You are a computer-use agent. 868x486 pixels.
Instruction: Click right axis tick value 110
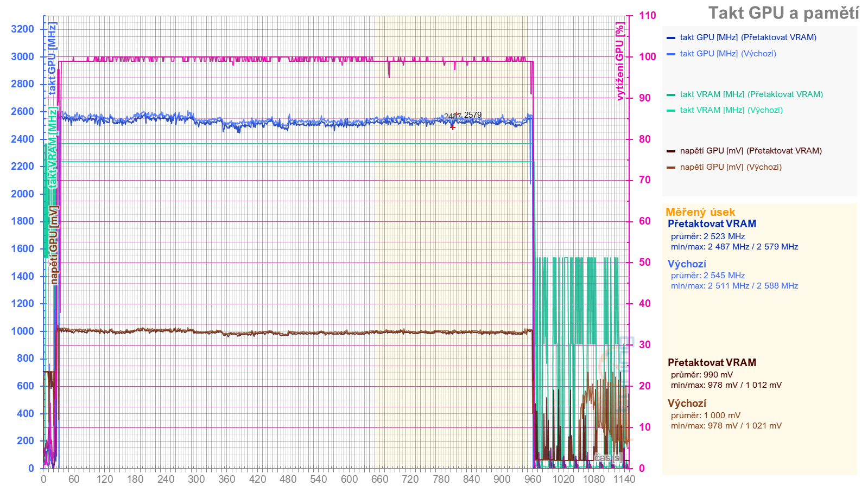(x=647, y=16)
